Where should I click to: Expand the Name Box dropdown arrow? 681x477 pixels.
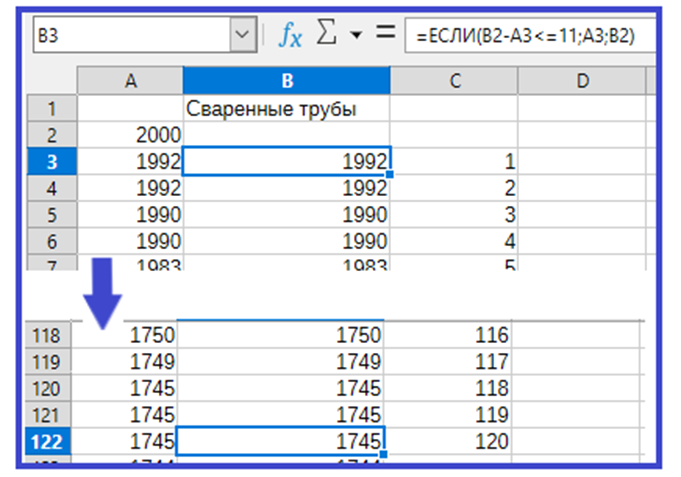point(243,36)
